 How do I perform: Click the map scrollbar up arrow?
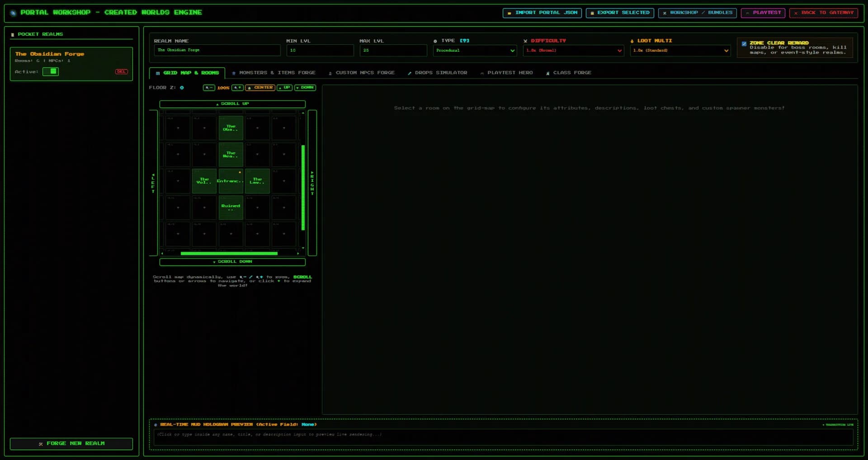tap(303, 113)
